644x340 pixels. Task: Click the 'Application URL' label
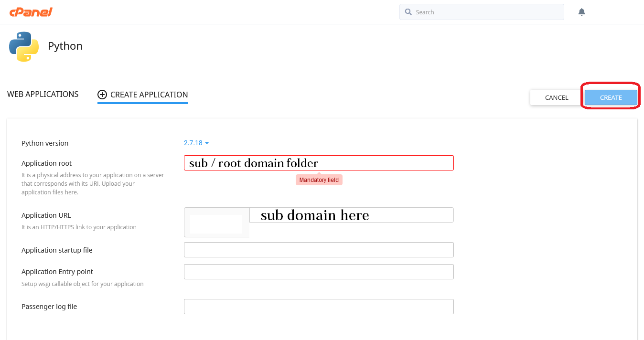click(46, 215)
